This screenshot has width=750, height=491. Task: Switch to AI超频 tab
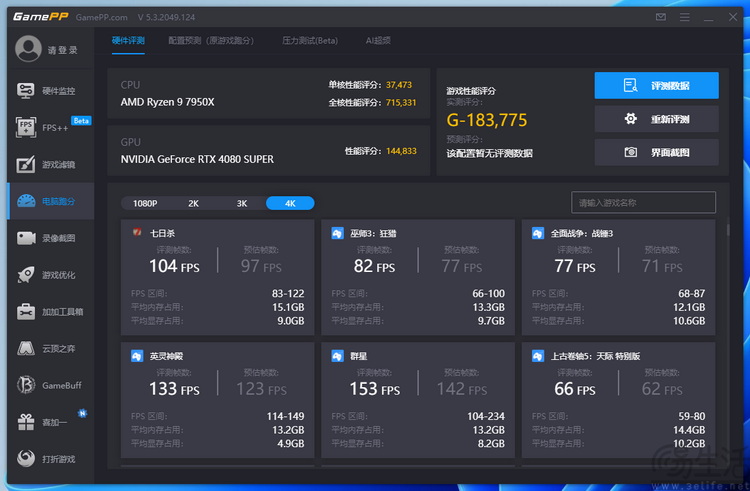(x=378, y=41)
